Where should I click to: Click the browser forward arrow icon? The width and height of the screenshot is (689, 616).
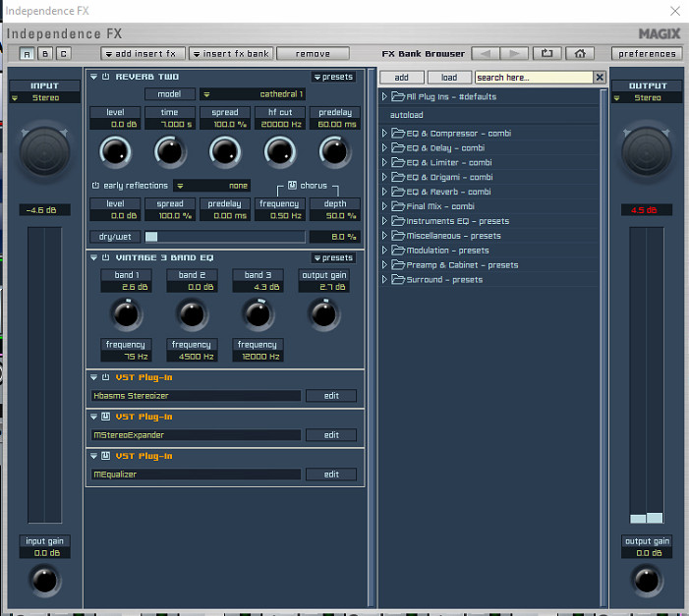tap(513, 53)
